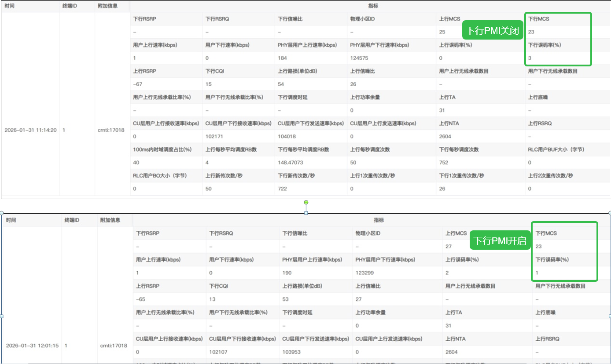Viewport: 611px width, 364px height.
Task: Click the PHY downlink rate value 124575
Action: [359, 58]
